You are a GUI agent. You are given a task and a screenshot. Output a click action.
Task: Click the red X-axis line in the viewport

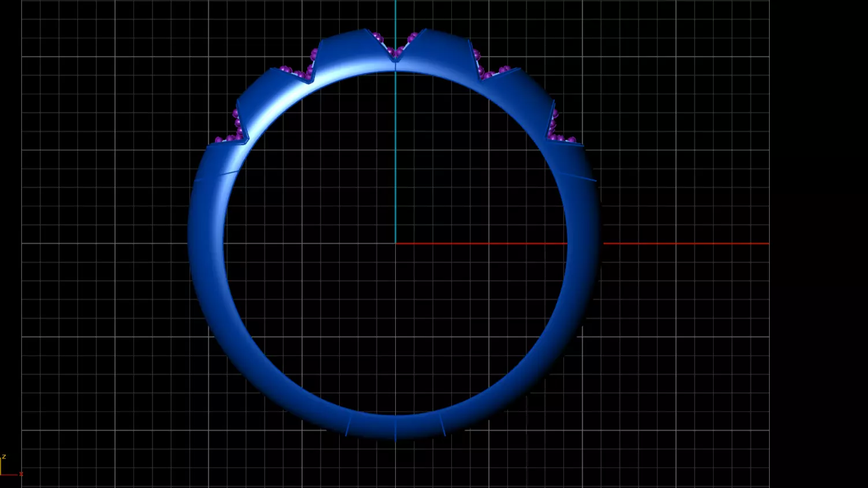point(582,243)
